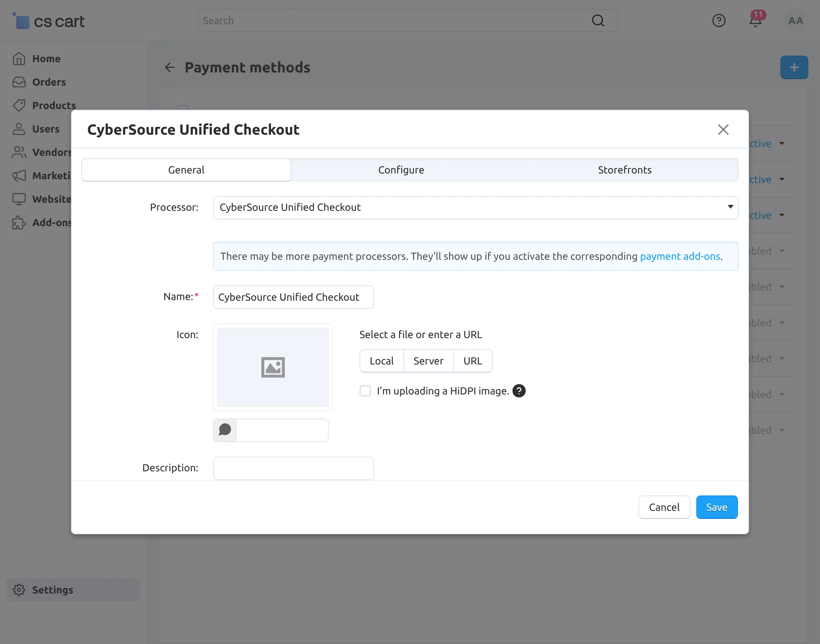Open the Processor dropdown
The width and height of the screenshot is (820, 644).
point(475,207)
